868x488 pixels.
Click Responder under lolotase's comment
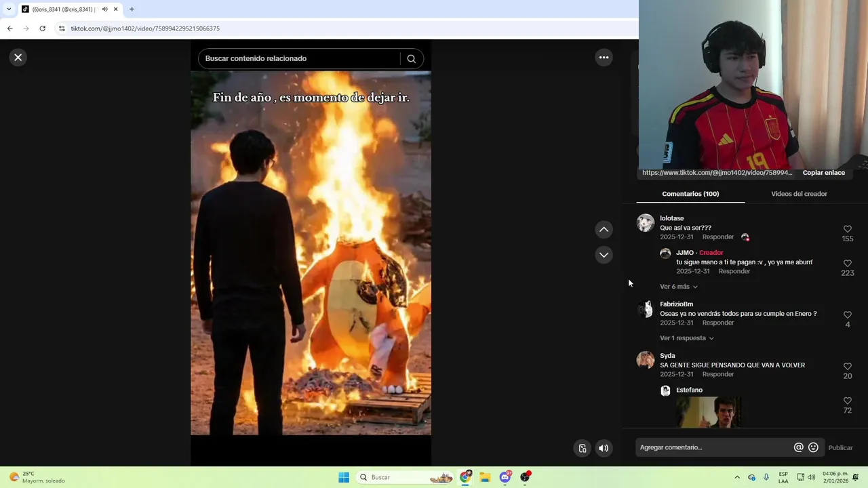click(718, 237)
